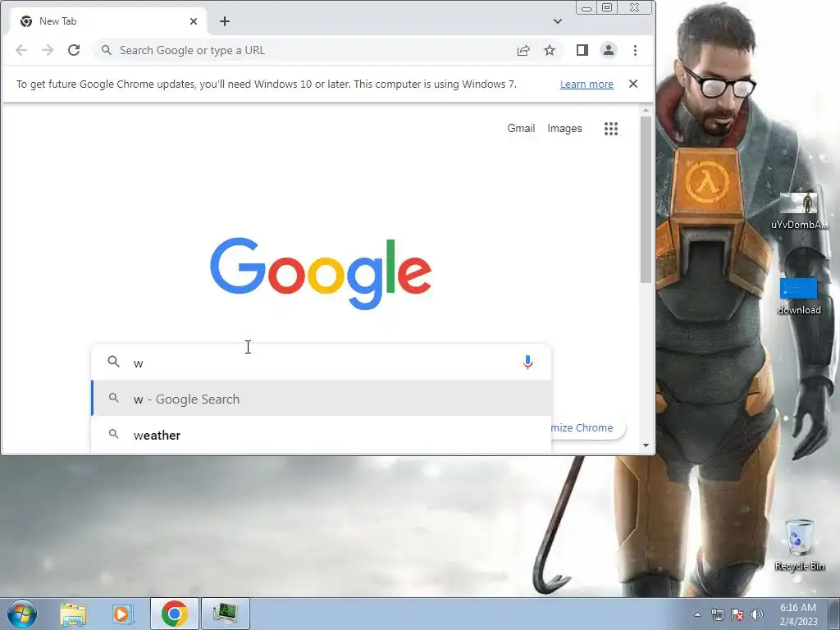Viewport: 840px width, 630px height.
Task: Click the page scrollbar up arrow
Action: pos(646,110)
